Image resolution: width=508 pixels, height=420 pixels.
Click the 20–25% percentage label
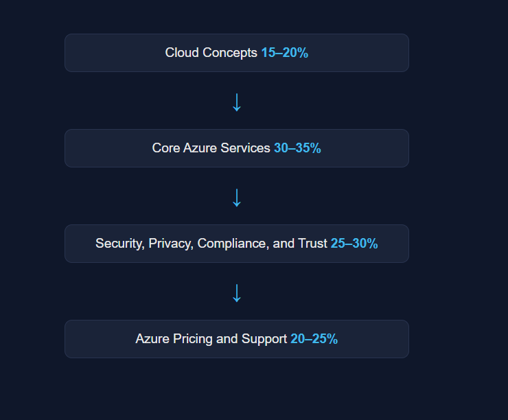tap(314, 339)
